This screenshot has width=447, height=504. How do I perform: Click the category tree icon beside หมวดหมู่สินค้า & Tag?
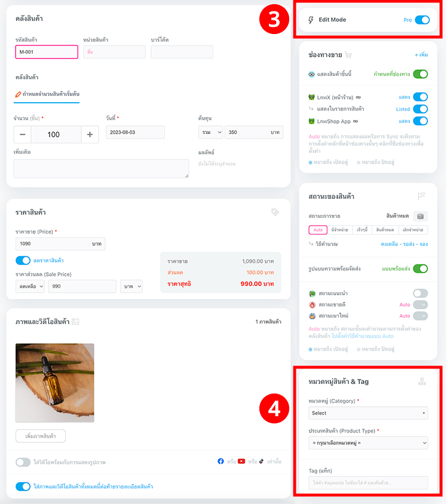[x=422, y=382]
